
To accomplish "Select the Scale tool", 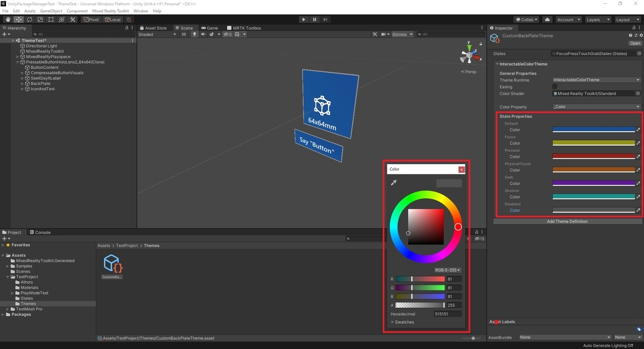I will tap(40, 19).
